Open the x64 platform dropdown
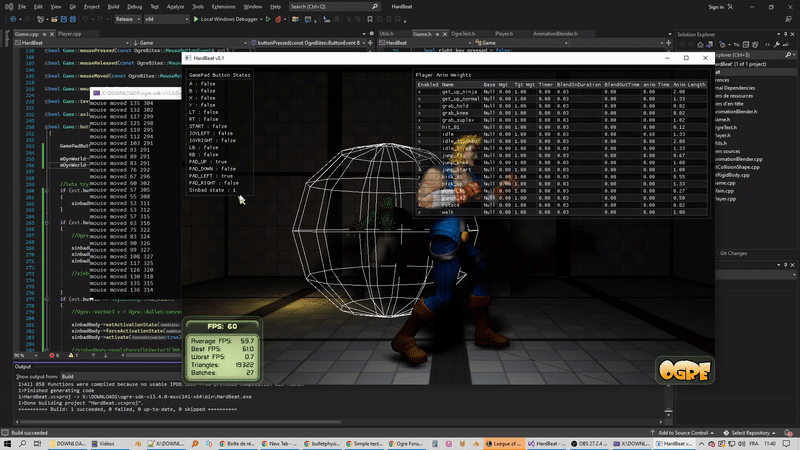This screenshot has height=450, width=800. point(166,19)
